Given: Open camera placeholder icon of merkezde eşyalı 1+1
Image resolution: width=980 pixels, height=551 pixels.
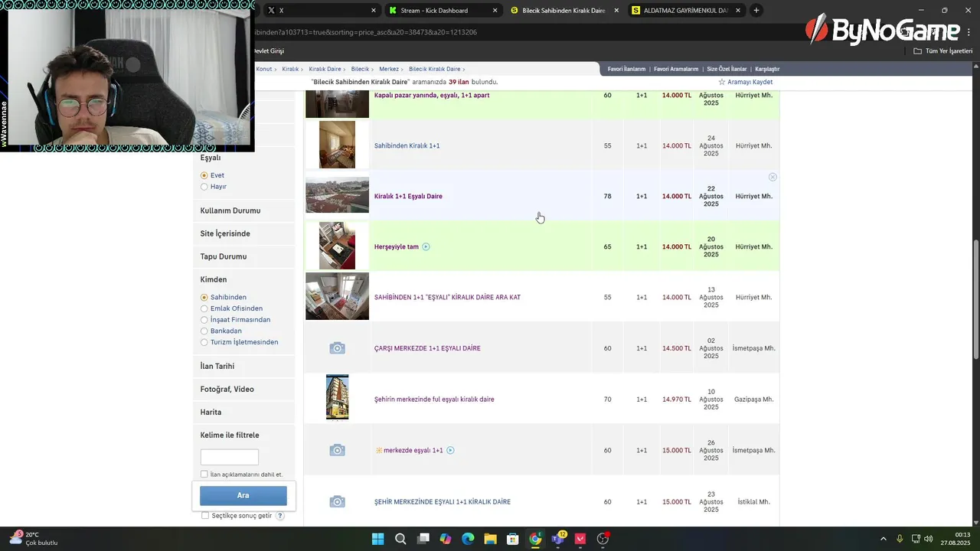Looking at the screenshot, I should point(337,450).
